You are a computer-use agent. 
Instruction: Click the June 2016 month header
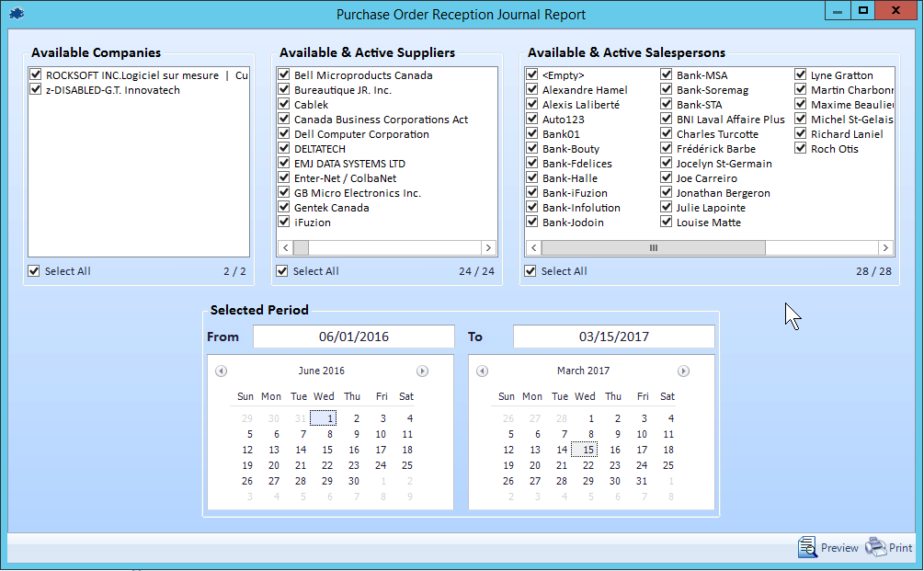(x=321, y=371)
